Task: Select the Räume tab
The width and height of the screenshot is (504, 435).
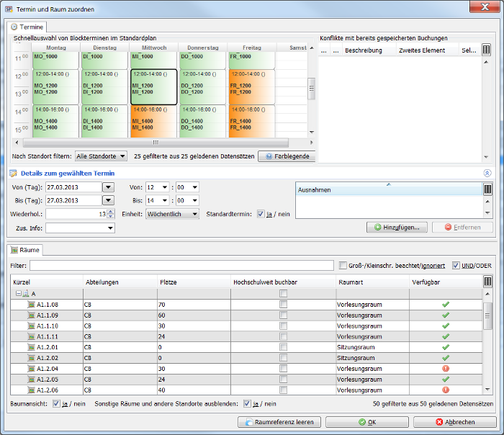Action: pos(25,250)
